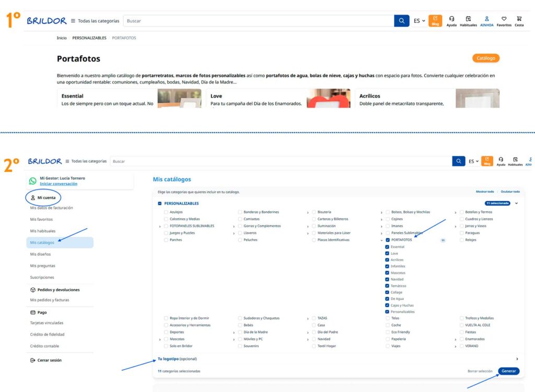Expand the Tu logotipo section arrow
The width and height of the screenshot is (535, 392).
pos(517,359)
